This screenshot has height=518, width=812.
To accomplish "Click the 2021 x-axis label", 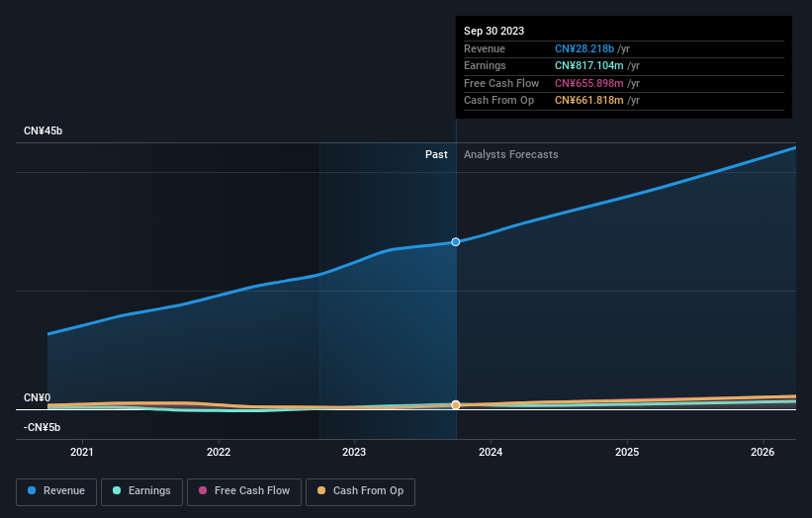I will (82, 452).
